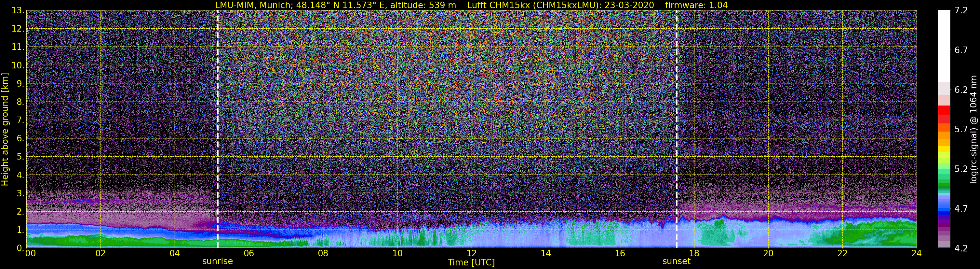Click the '12' time tick label

tap(471, 253)
